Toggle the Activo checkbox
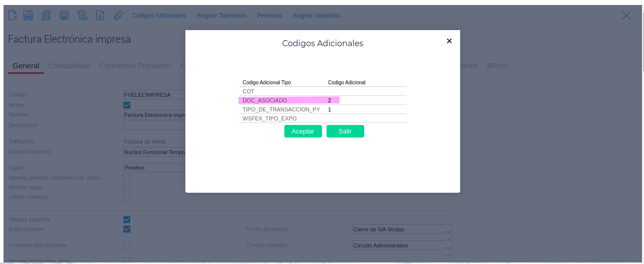The width and height of the screenshot is (644, 264). tap(127, 105)
